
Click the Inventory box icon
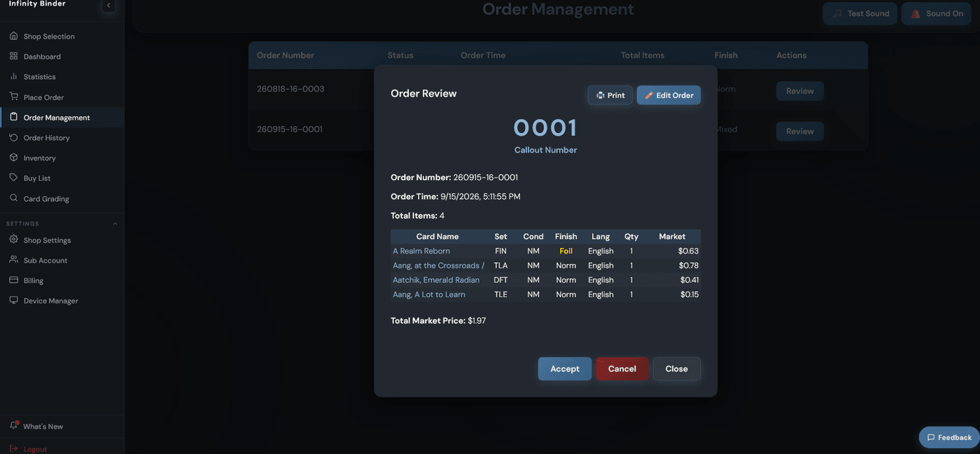13,158
